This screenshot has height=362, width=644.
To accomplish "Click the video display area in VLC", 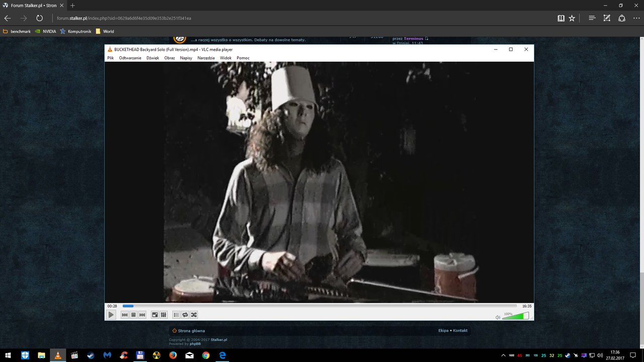I will (319, 182).
